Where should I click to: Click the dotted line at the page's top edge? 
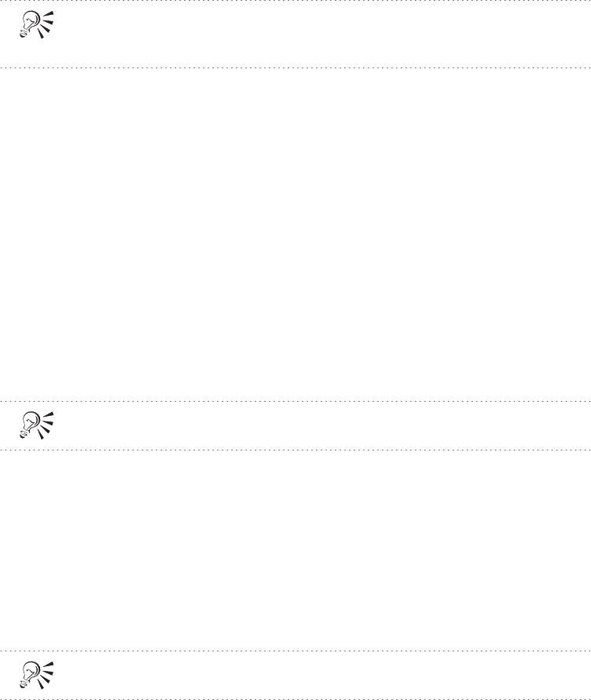point(295,1)
